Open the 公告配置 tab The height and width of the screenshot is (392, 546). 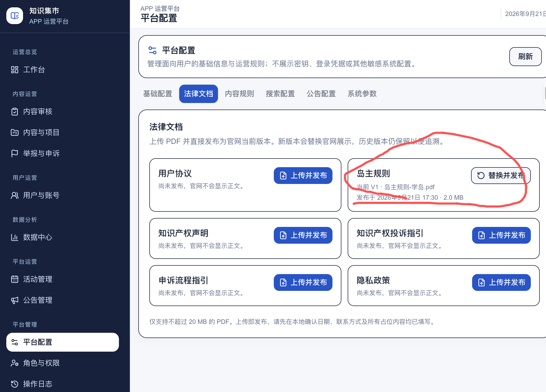(x=321, y=94)
